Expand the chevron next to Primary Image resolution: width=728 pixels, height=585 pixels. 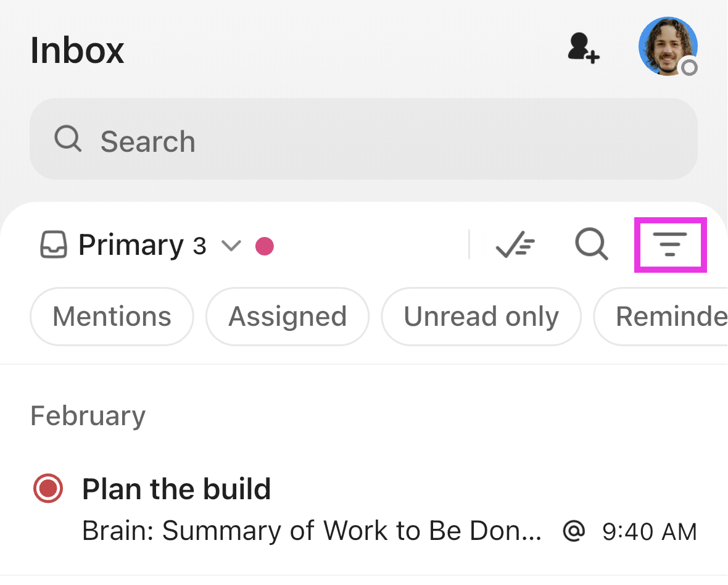coord(231,246)
